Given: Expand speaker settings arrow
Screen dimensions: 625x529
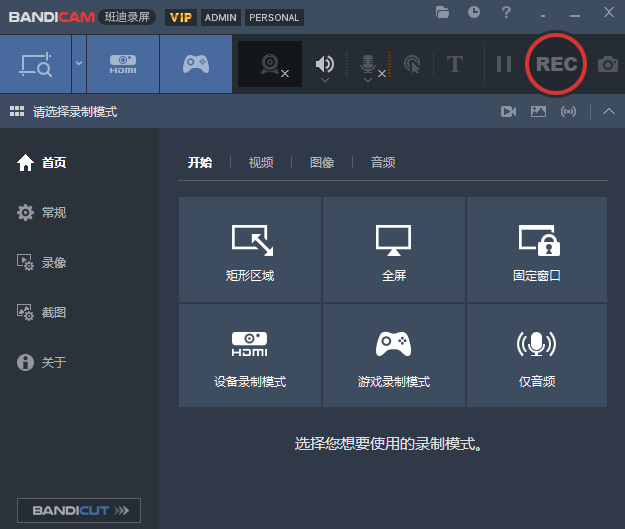Looking at the screenshot, I should [x=325, y=80].
